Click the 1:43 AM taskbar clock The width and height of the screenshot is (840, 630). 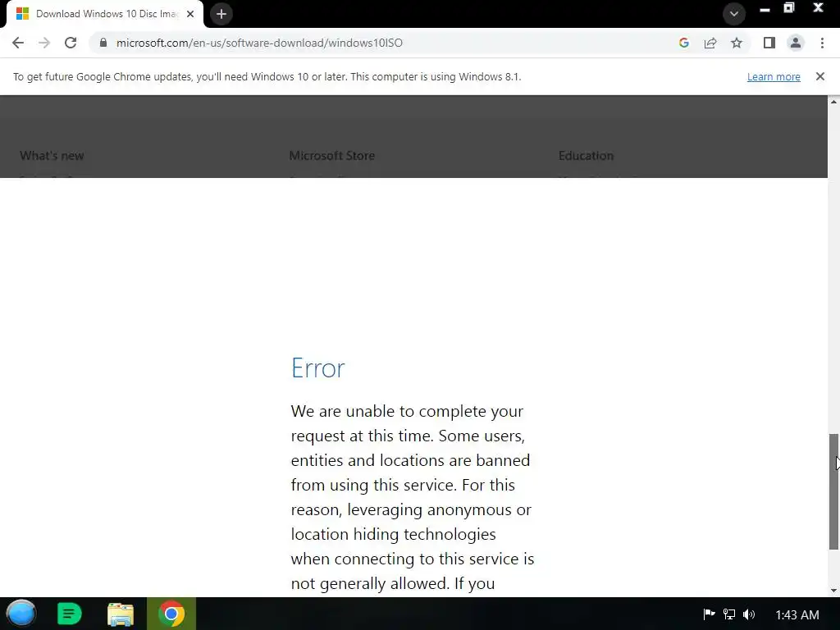click(x=797, y=614)
